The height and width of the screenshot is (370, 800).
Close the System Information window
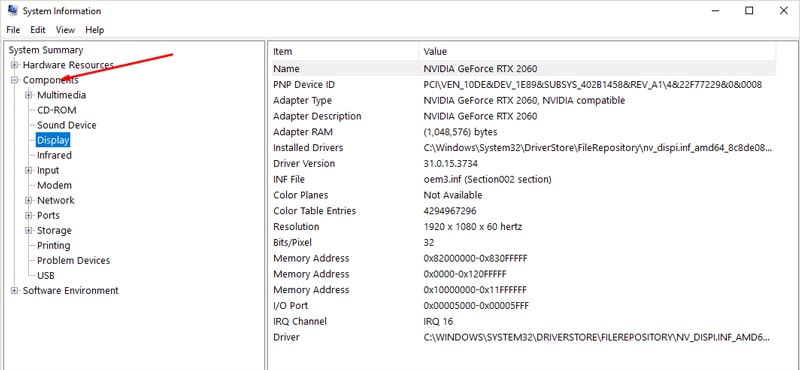(784, 11)
